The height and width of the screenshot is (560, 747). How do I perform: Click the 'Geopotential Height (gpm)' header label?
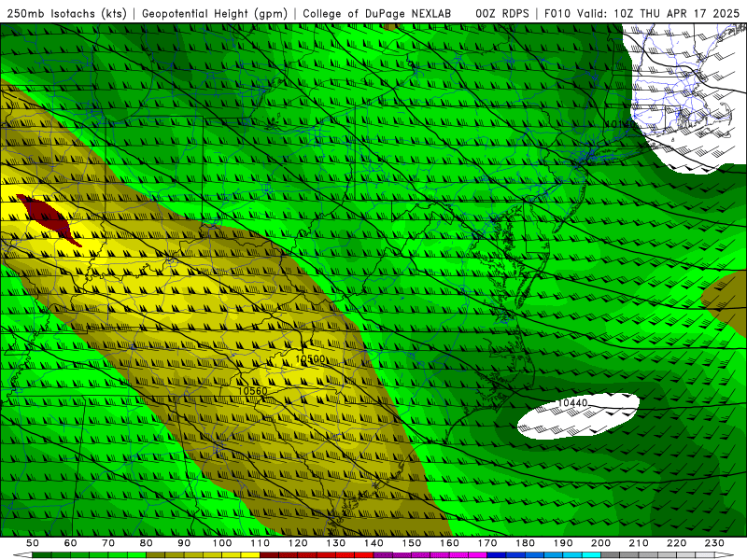coord(215,13)
